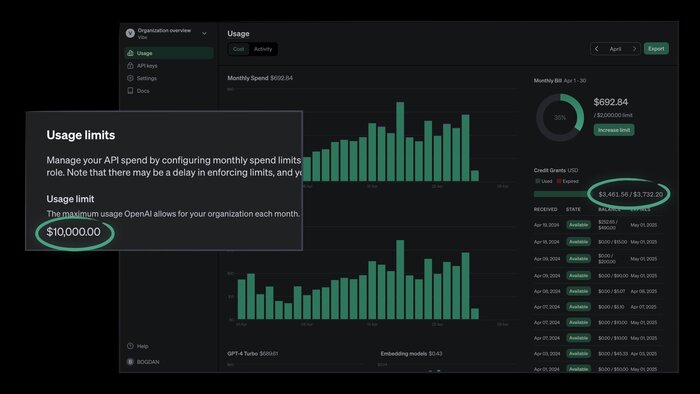Click the Help circle icon

tap(130, 346)
